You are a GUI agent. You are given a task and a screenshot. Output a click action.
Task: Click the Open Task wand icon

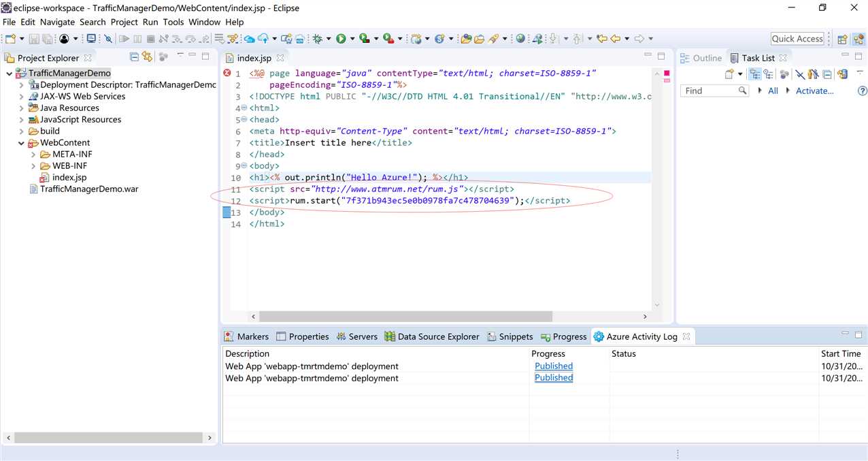495,39
